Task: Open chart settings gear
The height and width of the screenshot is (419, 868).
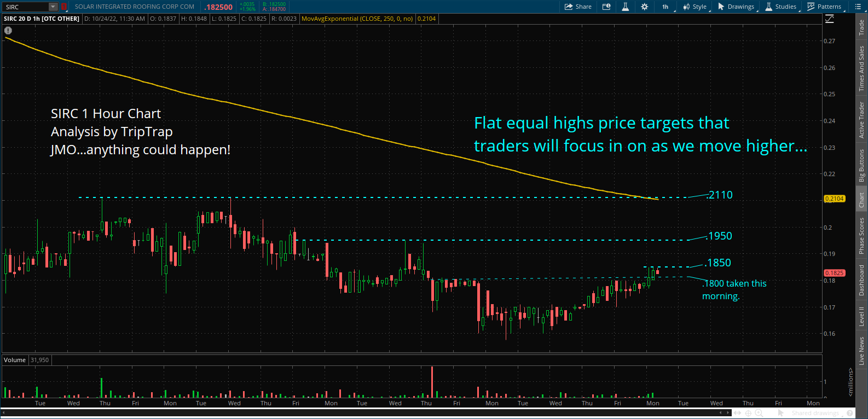Action: (645, 7)
